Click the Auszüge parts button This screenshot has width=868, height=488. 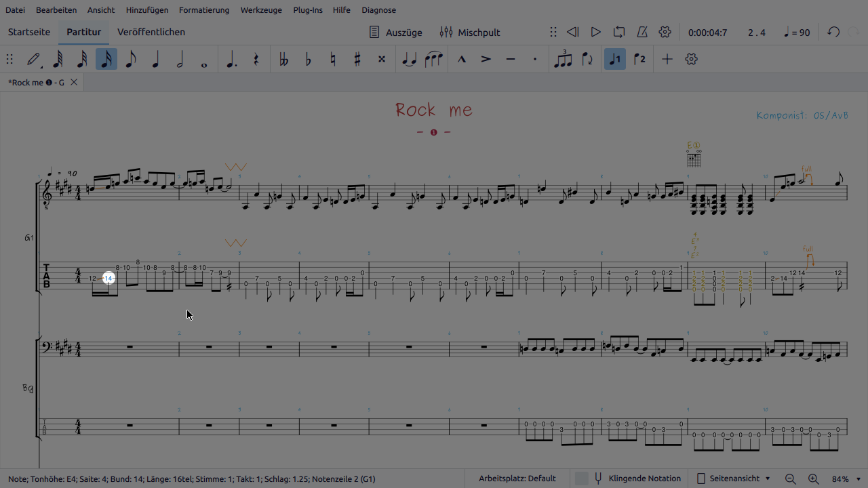pos(395,32)
